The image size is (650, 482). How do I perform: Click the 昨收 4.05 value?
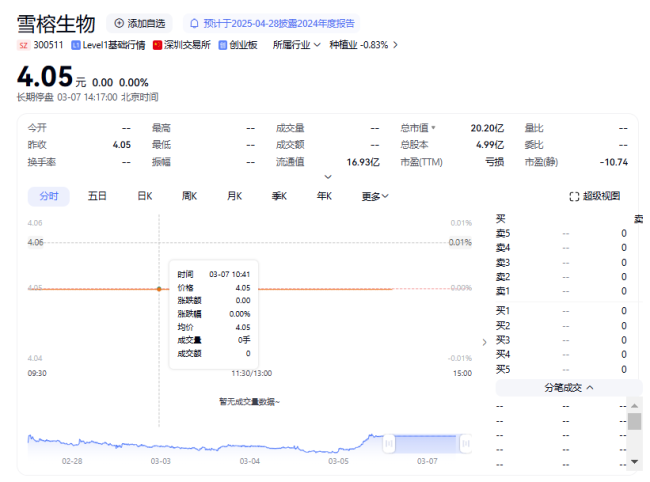click(x=121, y=145)
